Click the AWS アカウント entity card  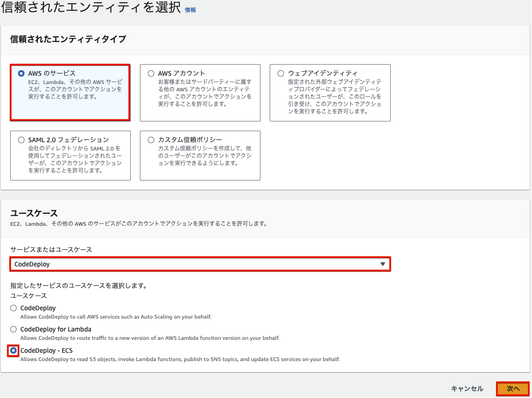(x=199, y=92)
